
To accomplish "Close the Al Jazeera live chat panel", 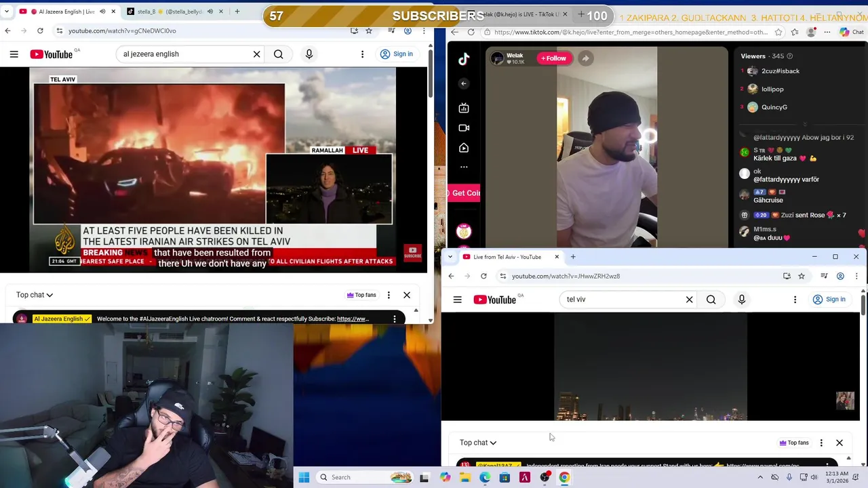I will [x=407, y=295].
